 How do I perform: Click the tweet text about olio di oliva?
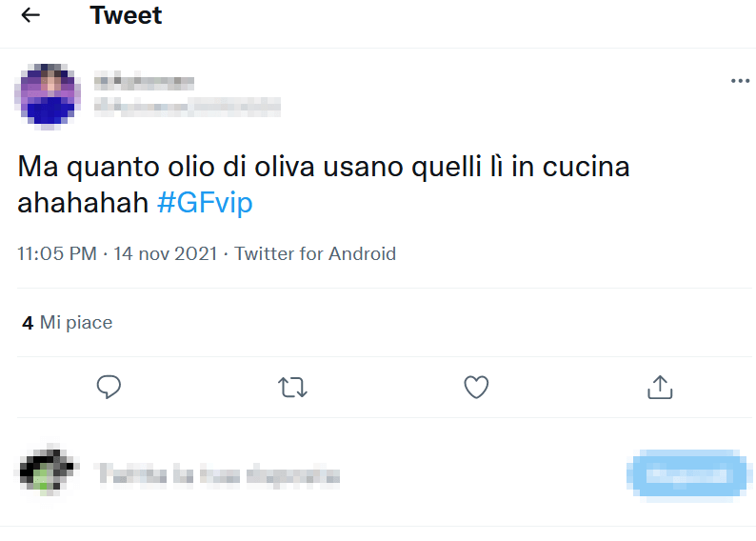[x=324, y=168]
